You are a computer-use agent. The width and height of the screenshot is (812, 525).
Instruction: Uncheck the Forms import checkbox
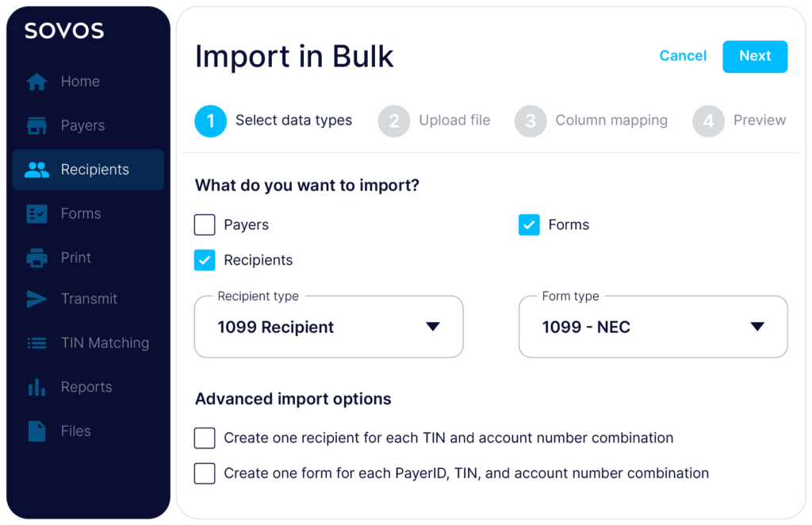click(x=529, y=225)
